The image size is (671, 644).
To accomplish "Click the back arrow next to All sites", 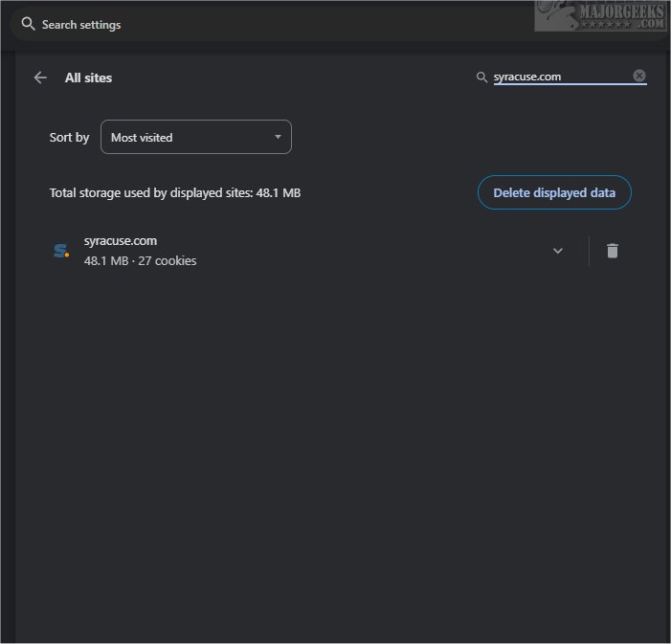I will pyautogui.click(x=40, y=78).
